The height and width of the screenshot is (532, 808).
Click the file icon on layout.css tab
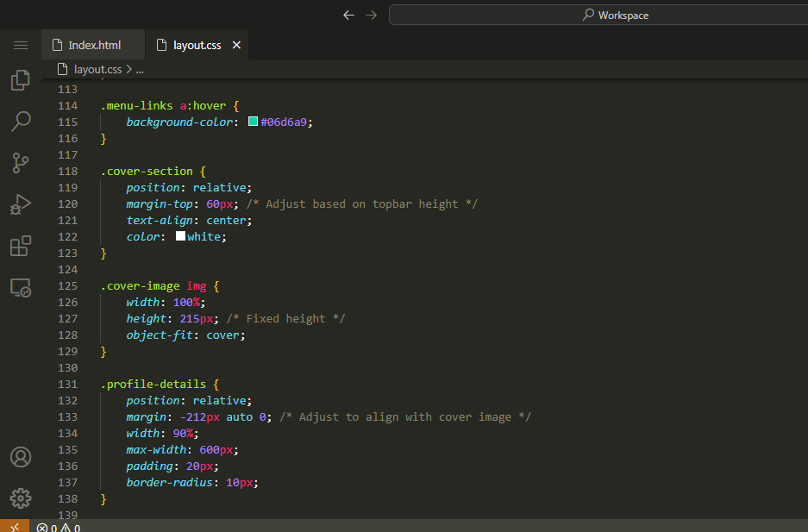161,46
